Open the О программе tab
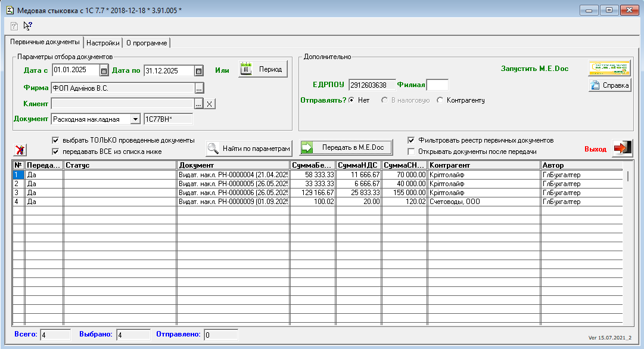The width and height of the screenshot is (644, 349). [147, 43]
